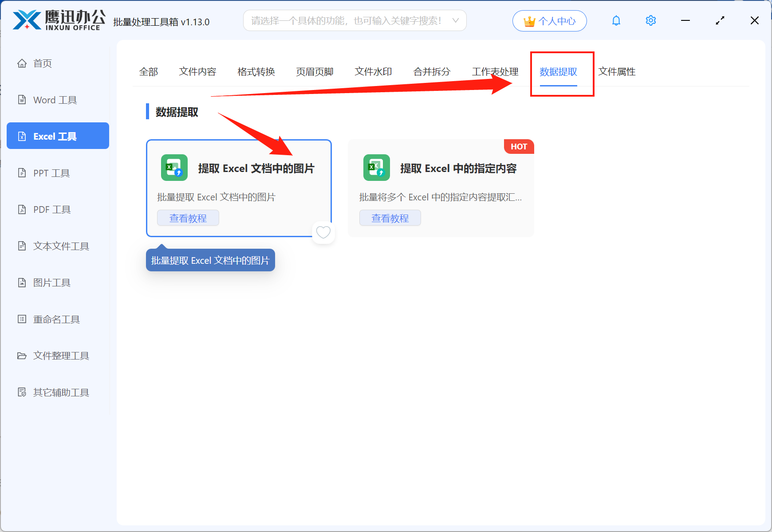Viewport: 772px width, 532px height.
Task: Favorite the 提取 Excel 文档中的图片 tool
Action: [323, 232]
